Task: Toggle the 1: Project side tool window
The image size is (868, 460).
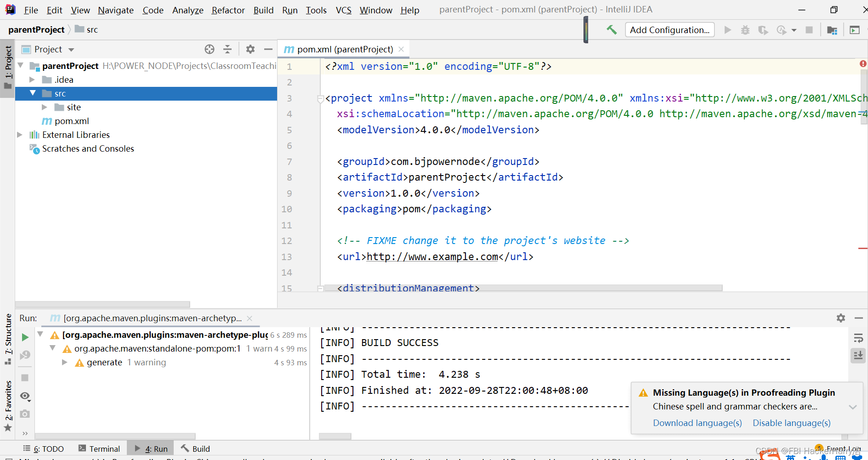Action: pos(8,68)
